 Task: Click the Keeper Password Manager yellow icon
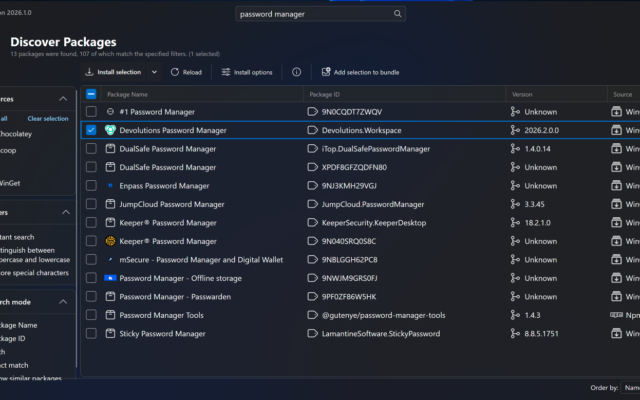[x=110, y=241]
